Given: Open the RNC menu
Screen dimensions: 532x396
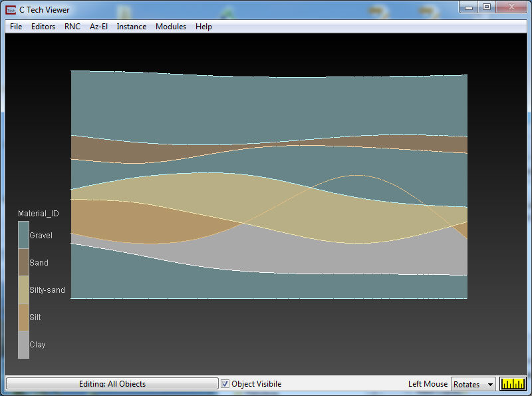Looking at the screenshot, I should click(72, 27).
